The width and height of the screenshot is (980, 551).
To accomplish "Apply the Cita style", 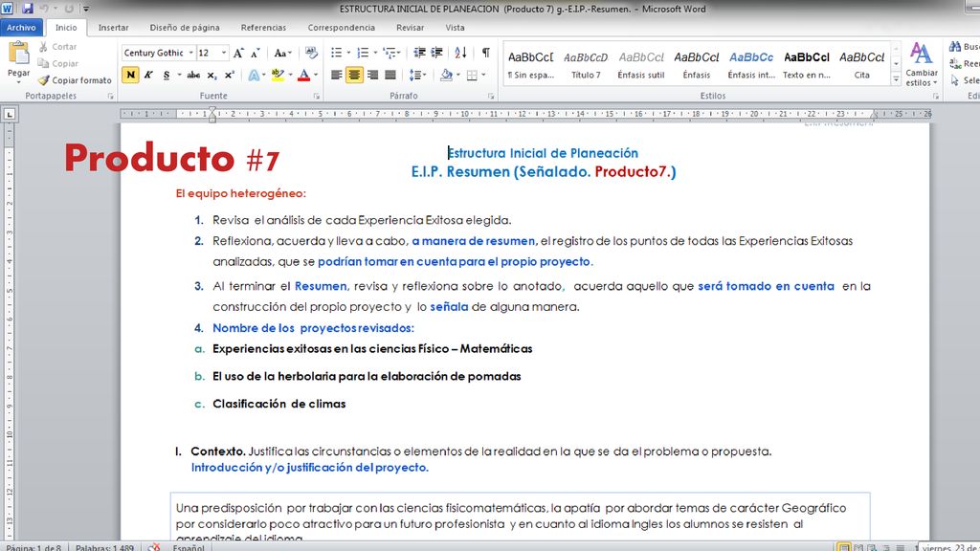I will click(x=862, y=64).
